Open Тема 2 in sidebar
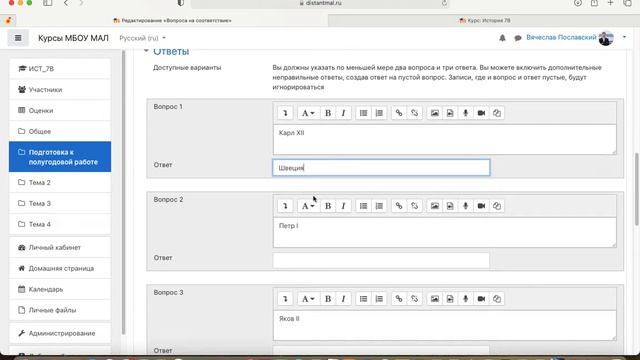This screenshot has width=640, height=360. [x=60, y=182]
